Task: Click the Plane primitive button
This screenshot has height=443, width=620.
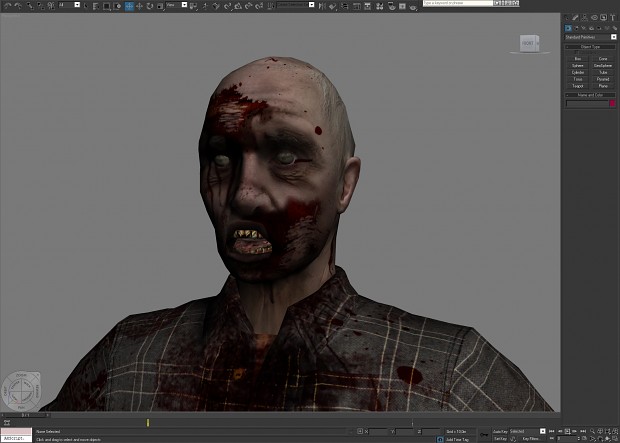Action: [603, 86]
